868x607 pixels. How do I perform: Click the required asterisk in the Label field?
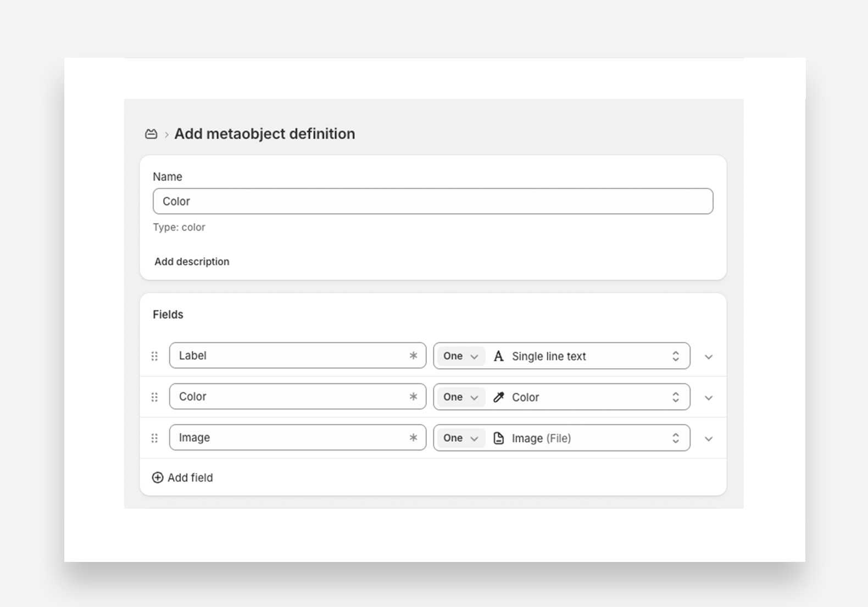tap(413, 355)
